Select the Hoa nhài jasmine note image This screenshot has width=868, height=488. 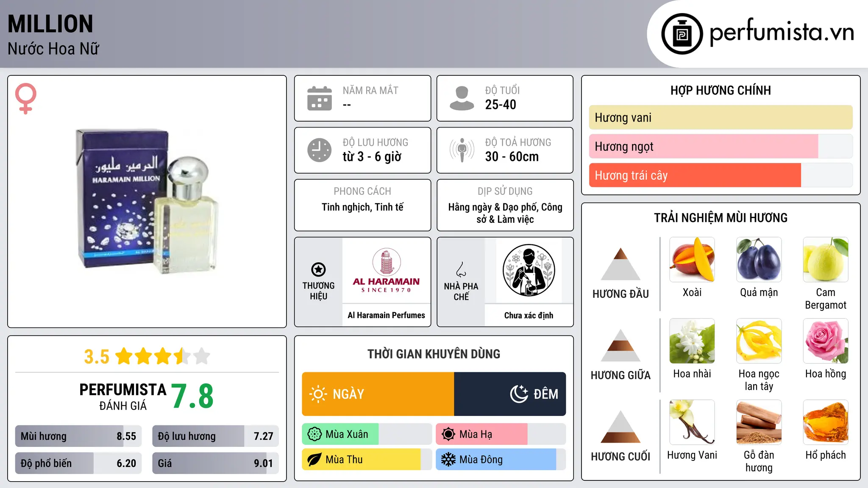pos(692,341)
